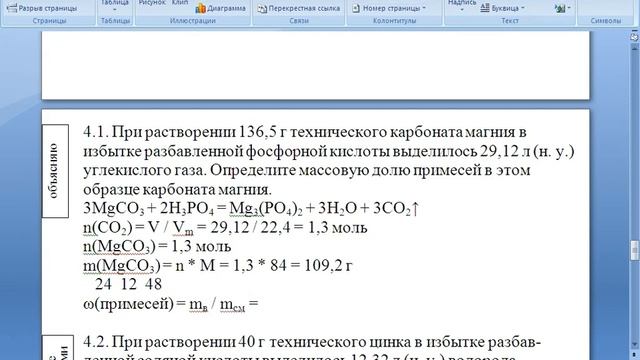Image resolution: width=640 pixels, height=360 pixels.
Task: Click the line n(CO2) = V / Vm
Action: [x=225, y=228]
